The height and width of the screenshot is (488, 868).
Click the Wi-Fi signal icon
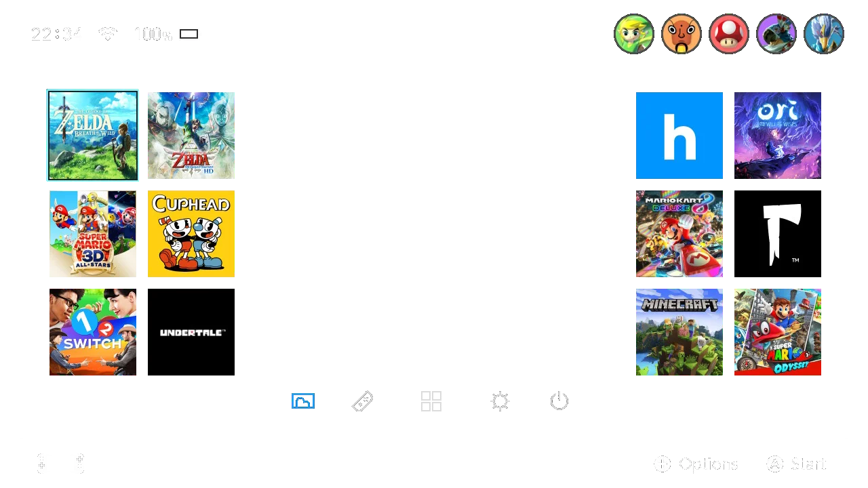[108, 34]
